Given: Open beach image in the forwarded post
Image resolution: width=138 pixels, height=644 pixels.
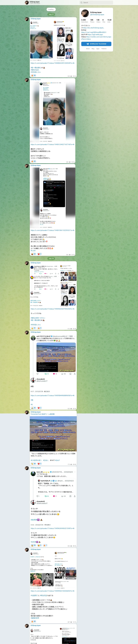Looking at the screenshot, I should click(x=53, y=434).
